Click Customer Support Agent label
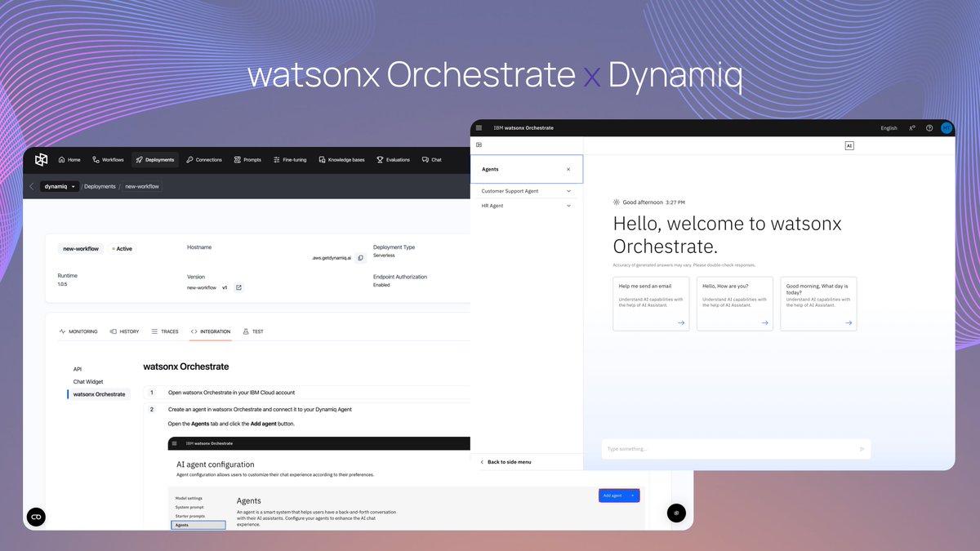This screenshot has height=551, width=980. pos(510,191)
